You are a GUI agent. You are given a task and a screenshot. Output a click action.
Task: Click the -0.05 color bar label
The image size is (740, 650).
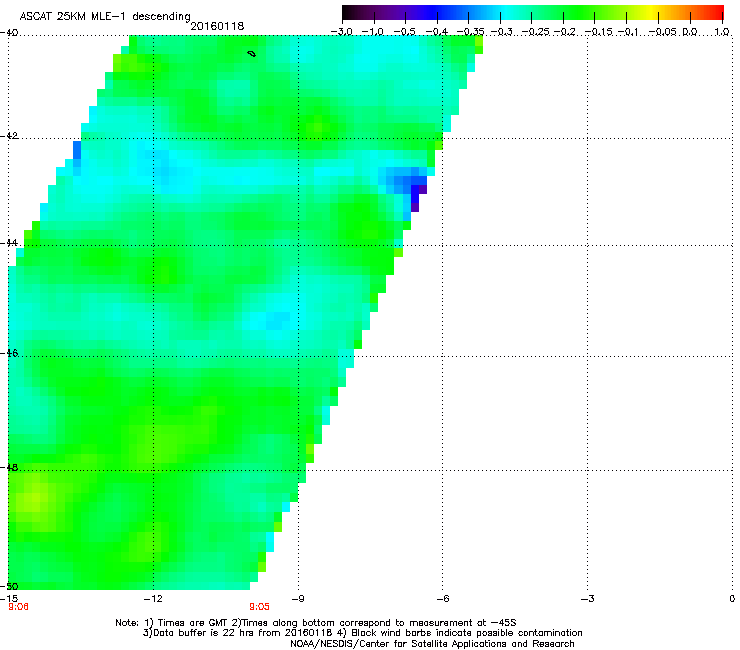663,32
